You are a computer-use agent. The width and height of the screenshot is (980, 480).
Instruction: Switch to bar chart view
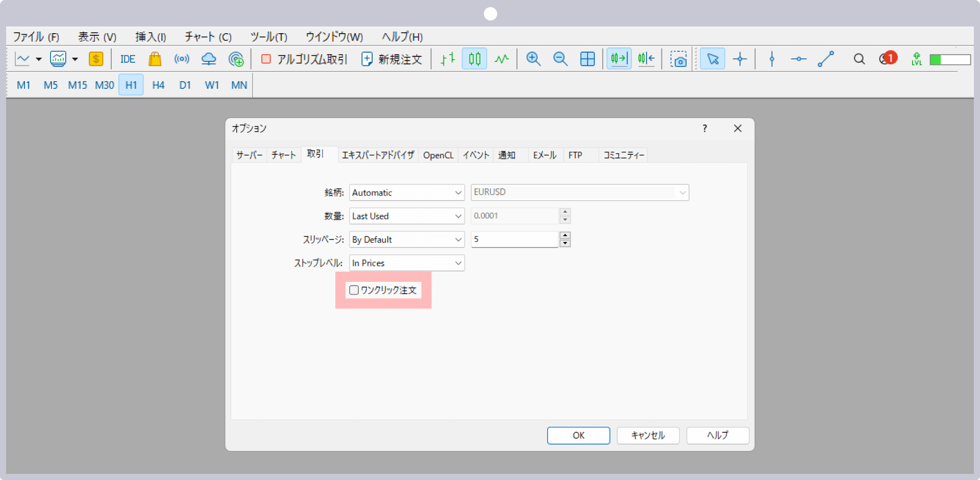coord(448,59)
